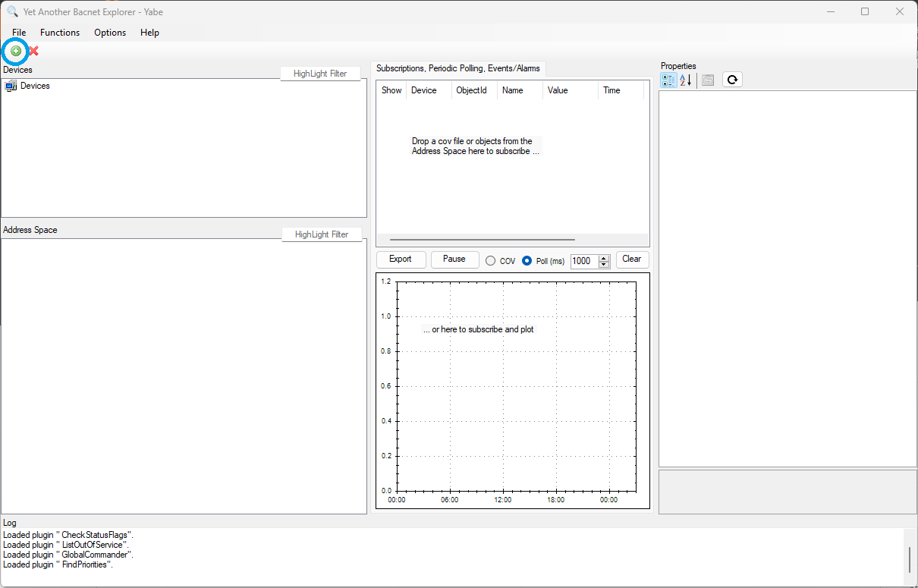Clear the subscriptions list
The width and height of the screenshot is (918, 588).
pyautogui.click(x=632, y=259)
